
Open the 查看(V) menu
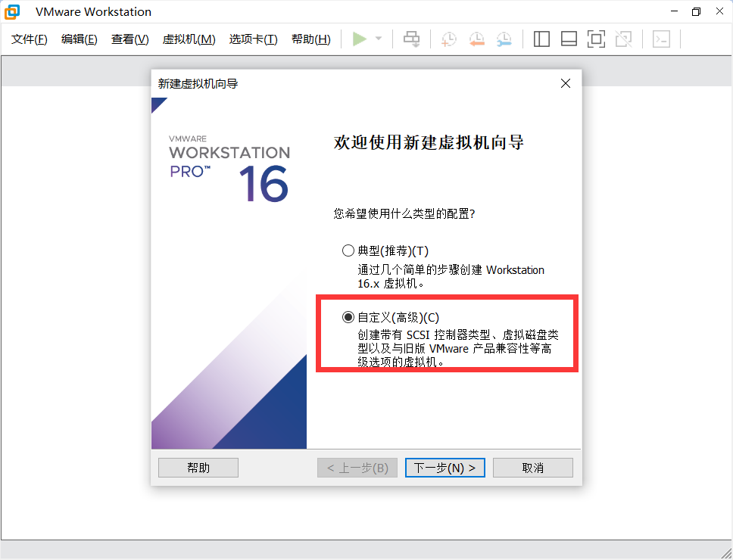(x=130, y=39)
